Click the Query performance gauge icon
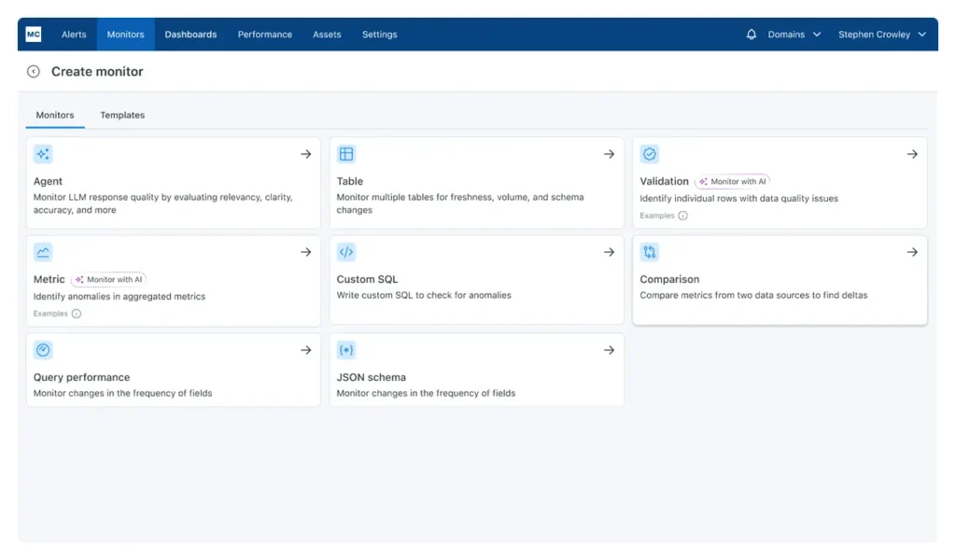Screen dimensions: 956x560 tap(43, 350)
